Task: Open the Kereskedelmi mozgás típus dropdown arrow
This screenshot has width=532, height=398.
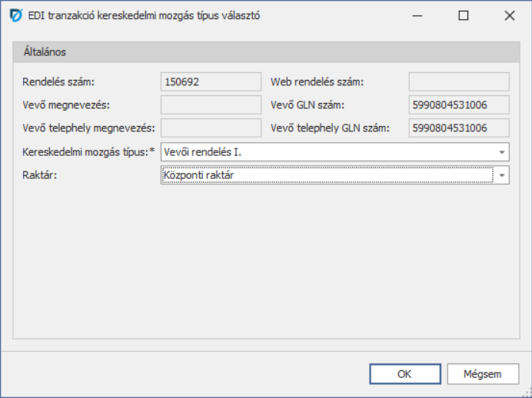Action: click(501, 152)
